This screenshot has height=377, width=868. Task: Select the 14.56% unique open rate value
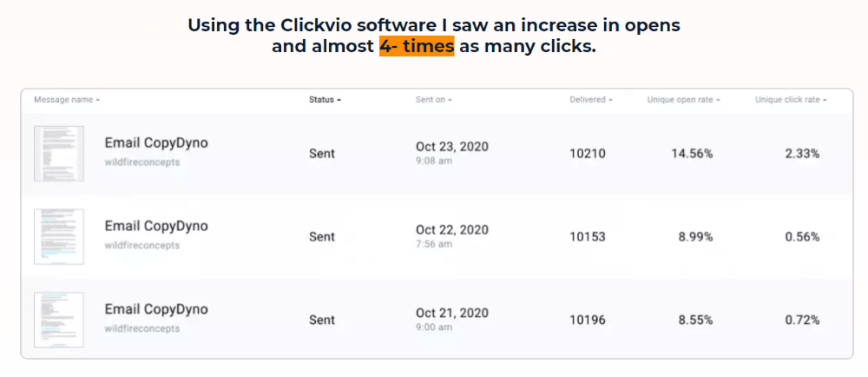pos(692,154)
